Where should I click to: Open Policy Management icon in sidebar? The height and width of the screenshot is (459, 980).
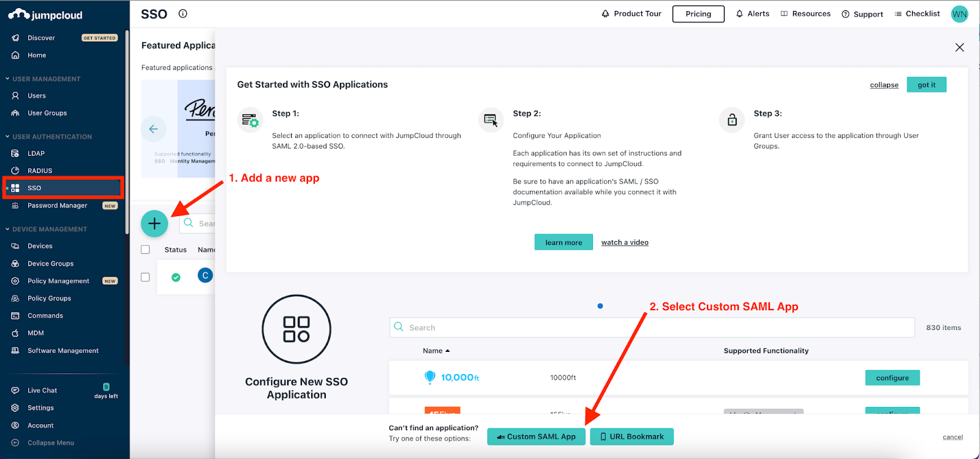[15, 281]
